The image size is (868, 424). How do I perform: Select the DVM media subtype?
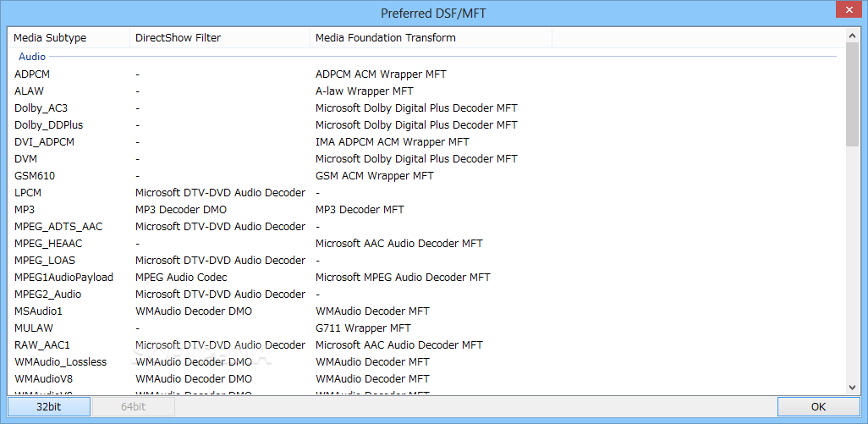coord(25,159)
